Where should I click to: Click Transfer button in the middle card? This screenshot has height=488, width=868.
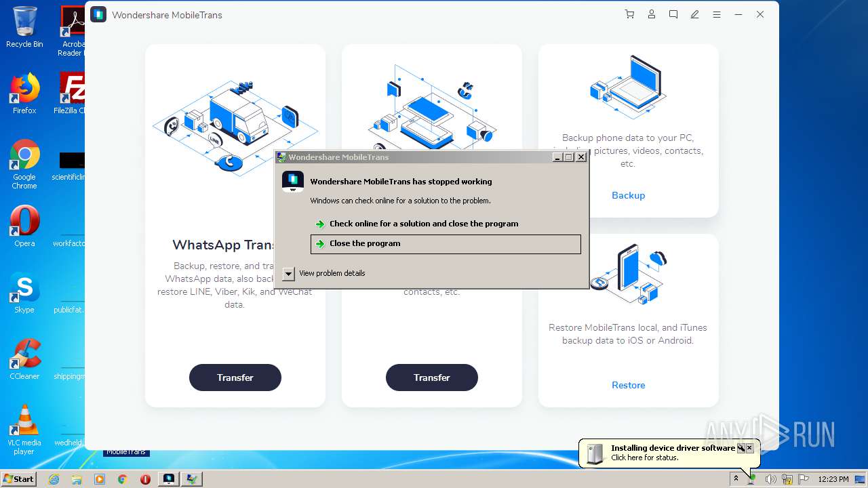431,378
